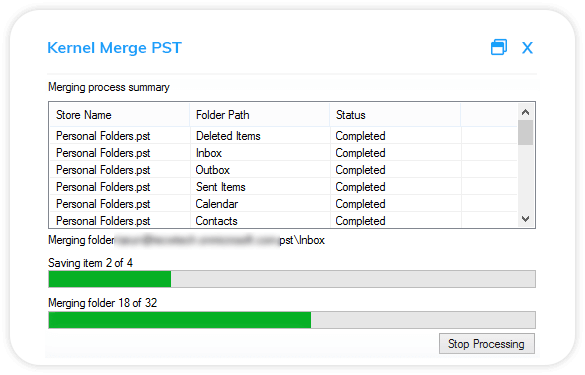Click the scroll up arrow in the summary list

point(525,112)
